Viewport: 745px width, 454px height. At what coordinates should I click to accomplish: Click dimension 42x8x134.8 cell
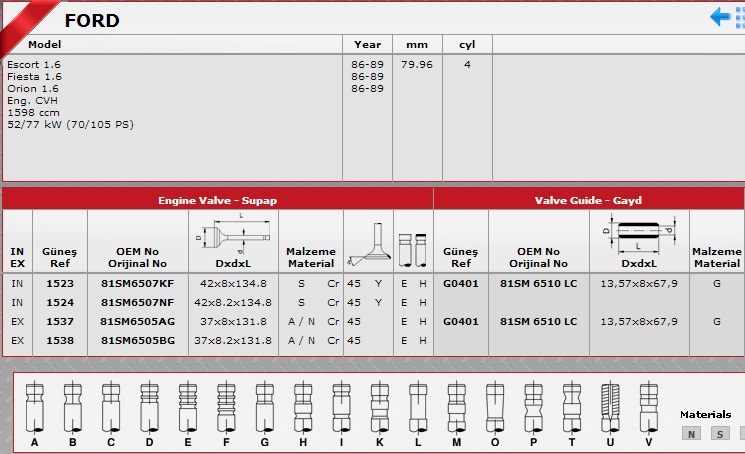(x=233, y=284)
